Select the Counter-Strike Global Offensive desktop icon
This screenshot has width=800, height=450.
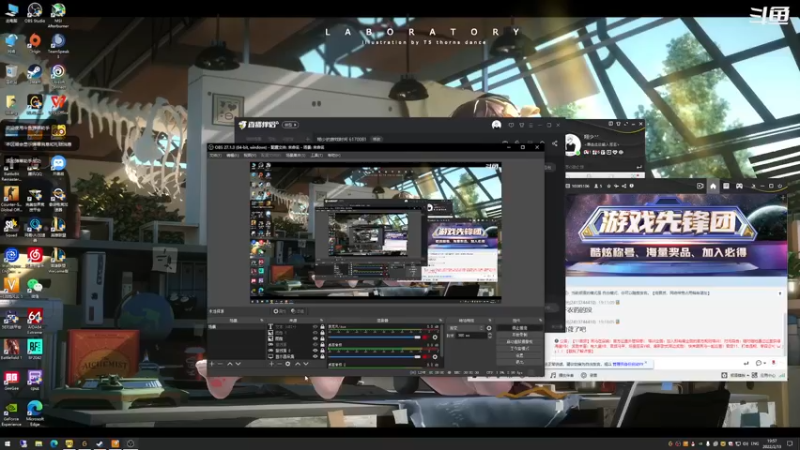point(11,198)
